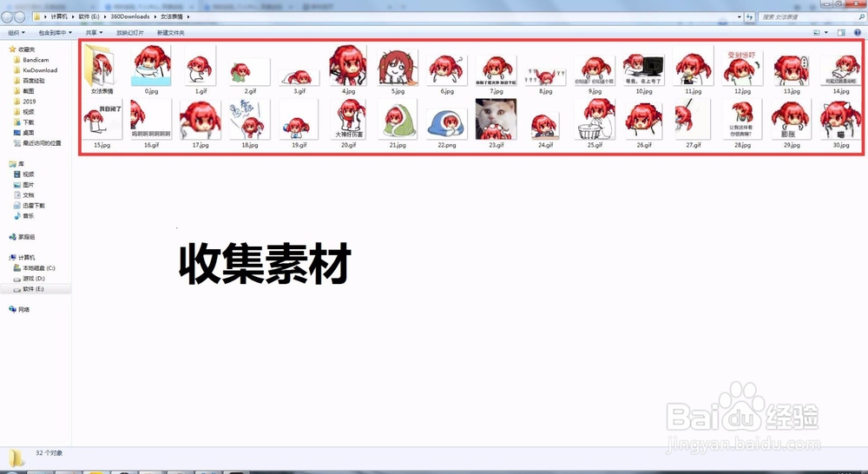Click the change view icon
Screen dimensions: 868x474
coord(817,33)
